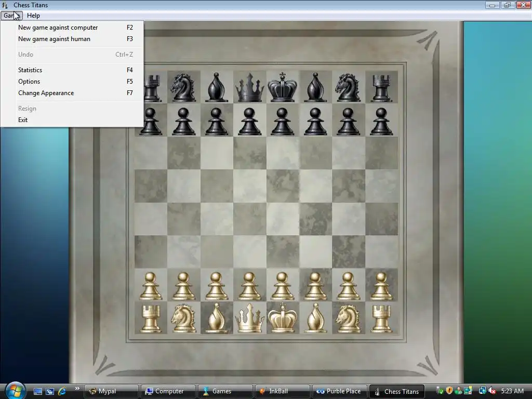Switch to Games taskbar button
Screen dimensions: 532x399
point(225,391)
